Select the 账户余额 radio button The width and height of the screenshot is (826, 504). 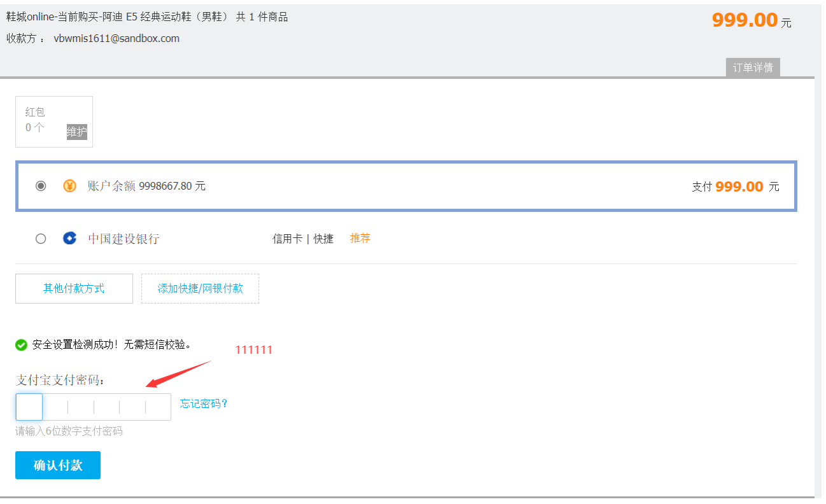[x=41, y=186]
